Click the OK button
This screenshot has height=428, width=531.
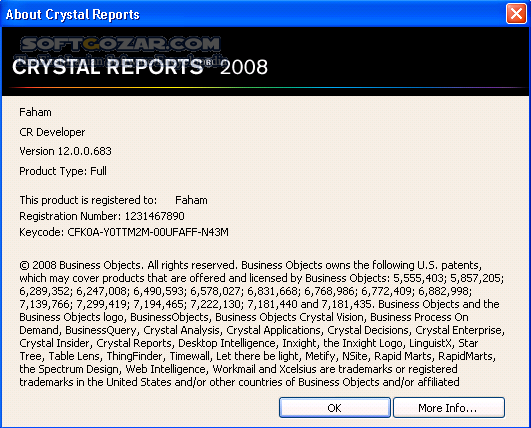[335, 408]
